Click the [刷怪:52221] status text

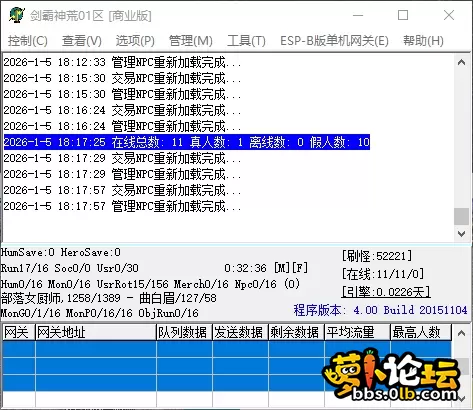pyautogui.click(x=377, y=256)
